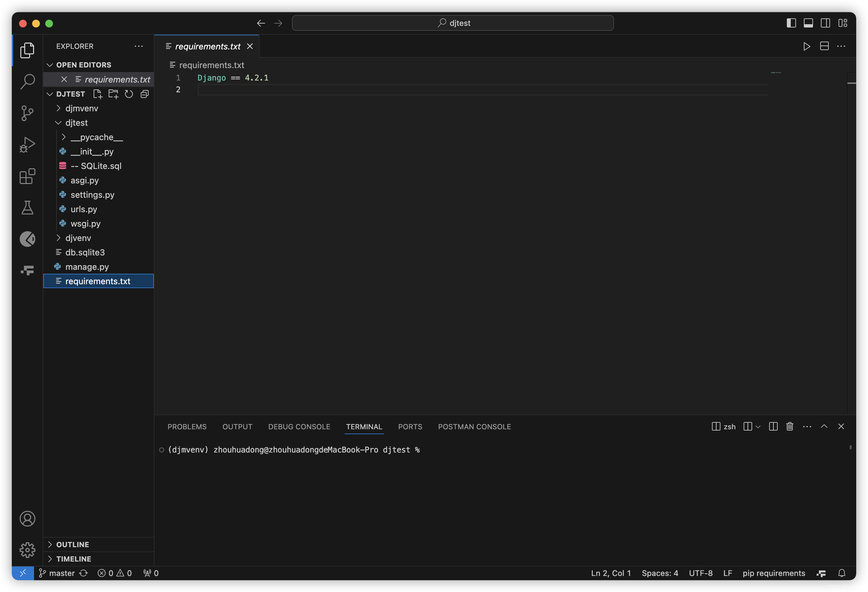Open the Testing flask view
This screenshot has width=868, height=592.
27,207
